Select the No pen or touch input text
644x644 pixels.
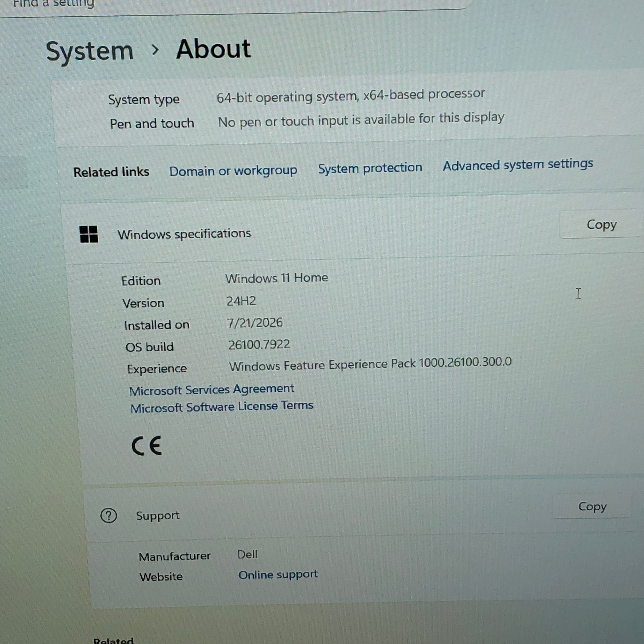[361, 120]
